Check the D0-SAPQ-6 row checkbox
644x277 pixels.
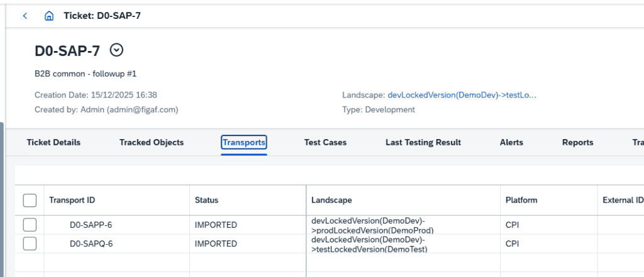coord(30,244)
